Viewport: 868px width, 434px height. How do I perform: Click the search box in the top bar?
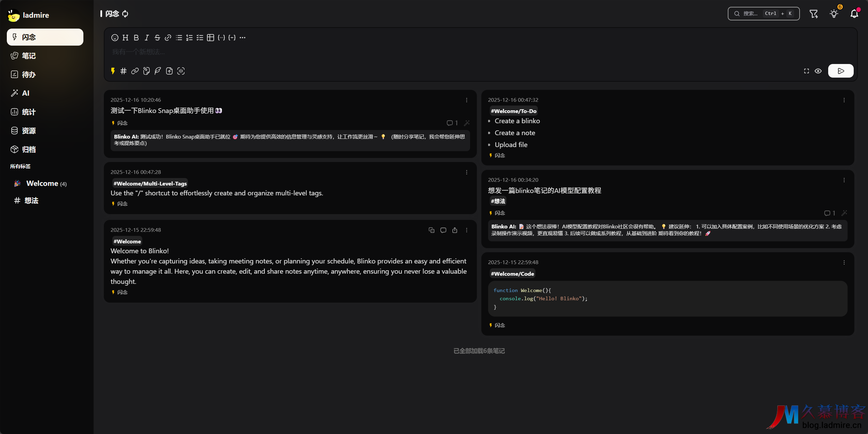coord(763,14)
